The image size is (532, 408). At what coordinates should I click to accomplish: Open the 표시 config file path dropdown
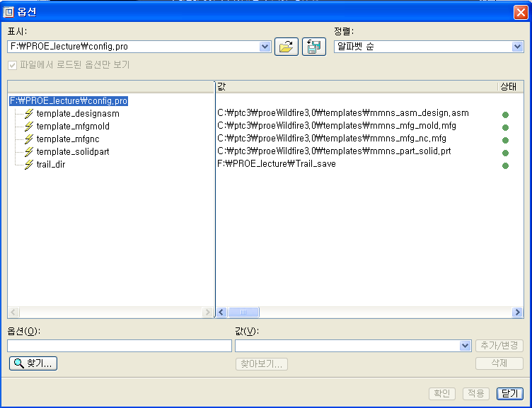tap(265, 47)
